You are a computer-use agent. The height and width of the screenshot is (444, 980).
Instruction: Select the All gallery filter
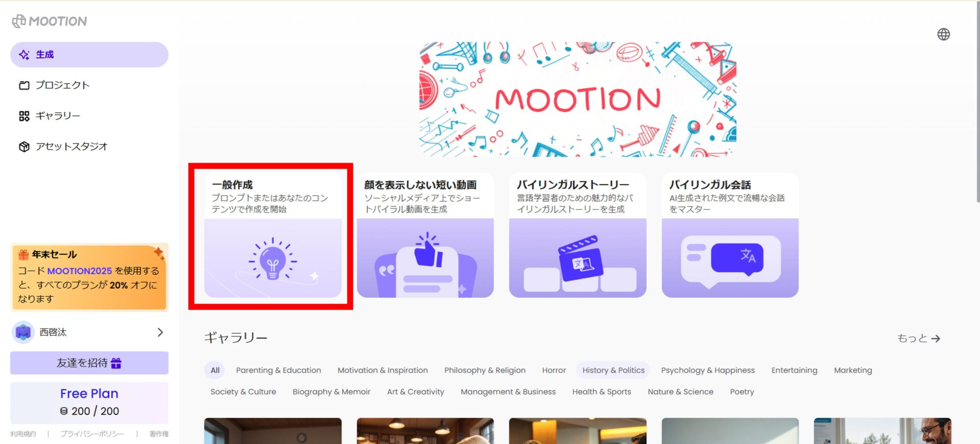pos(215,370)
